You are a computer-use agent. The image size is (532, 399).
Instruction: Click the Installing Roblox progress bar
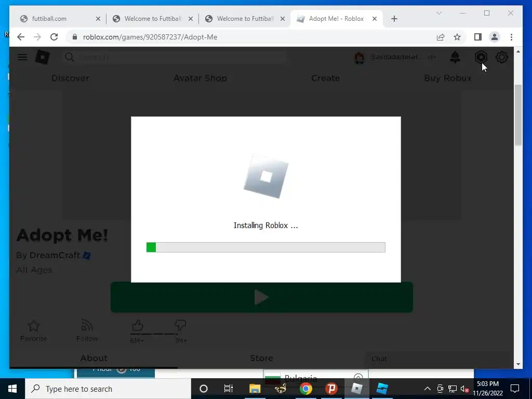coord(265,247)
